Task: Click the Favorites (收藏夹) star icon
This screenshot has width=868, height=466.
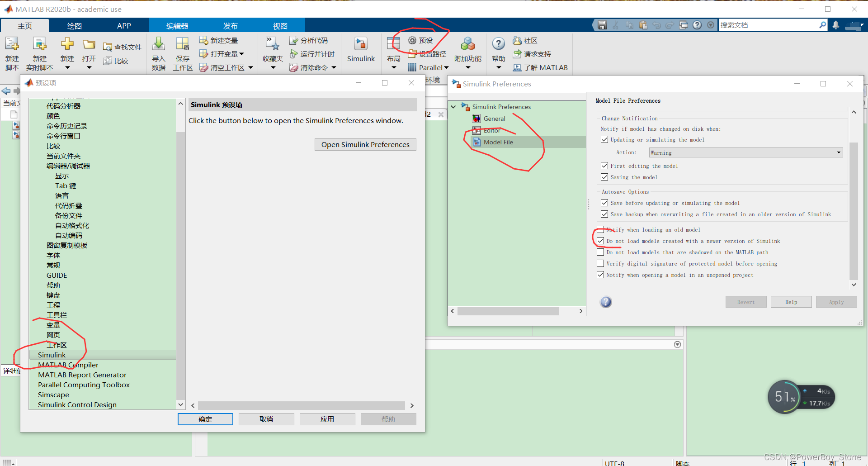Action: pos(272,44)
